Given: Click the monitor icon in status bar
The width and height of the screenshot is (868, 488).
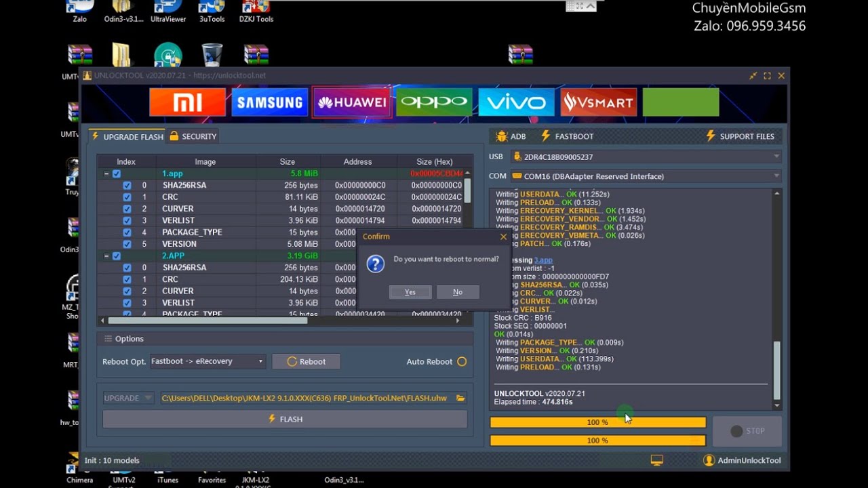Looking at the screenshot, I should coord(656,460).
